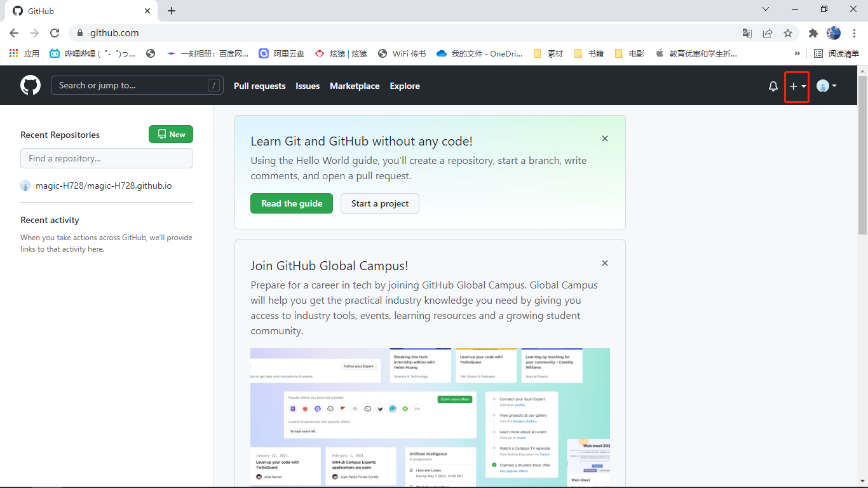
Task: Click Start a project button
Action: [380, 203]
